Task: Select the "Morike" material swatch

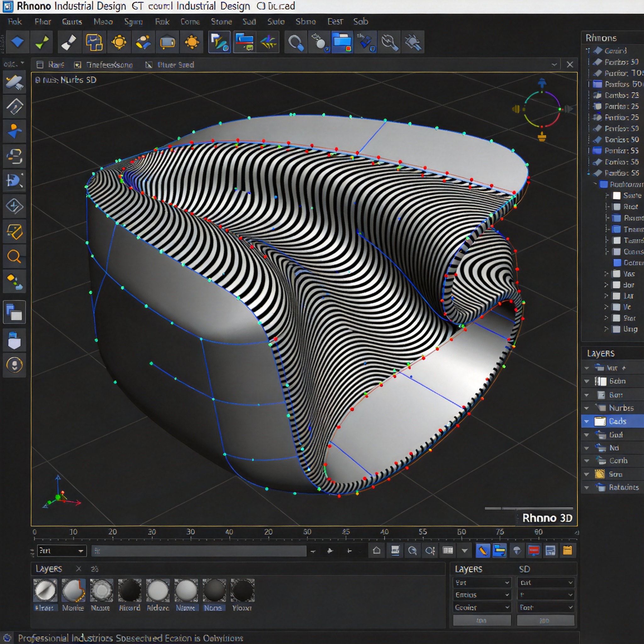Action: tap(73, 590)
